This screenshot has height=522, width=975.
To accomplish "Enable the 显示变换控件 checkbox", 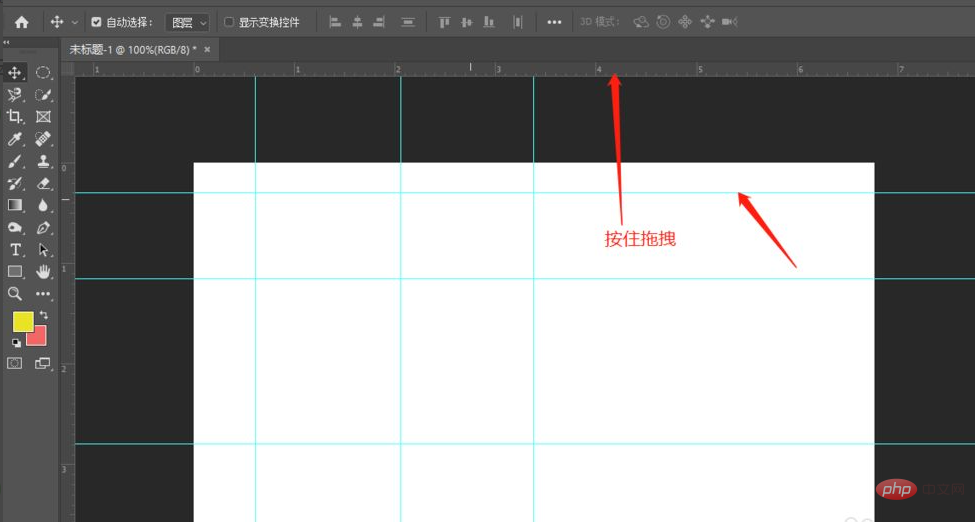I will point(229,22).
